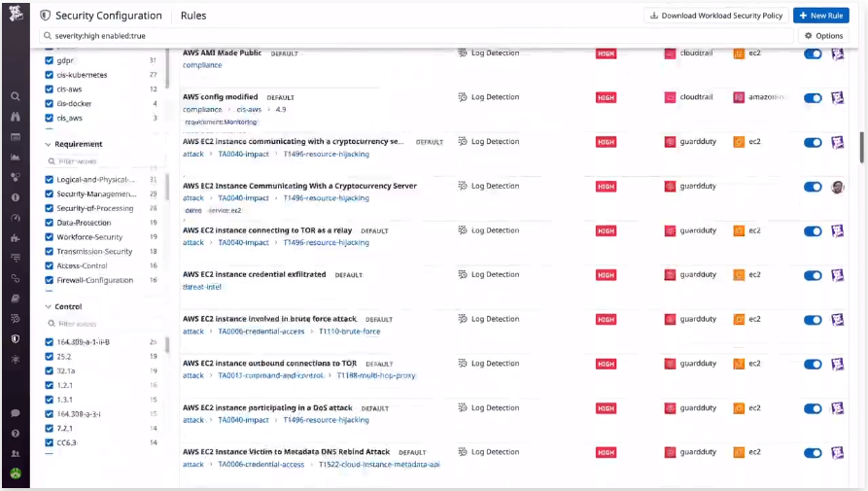Download Workload Security Policy

coord(716,16)
